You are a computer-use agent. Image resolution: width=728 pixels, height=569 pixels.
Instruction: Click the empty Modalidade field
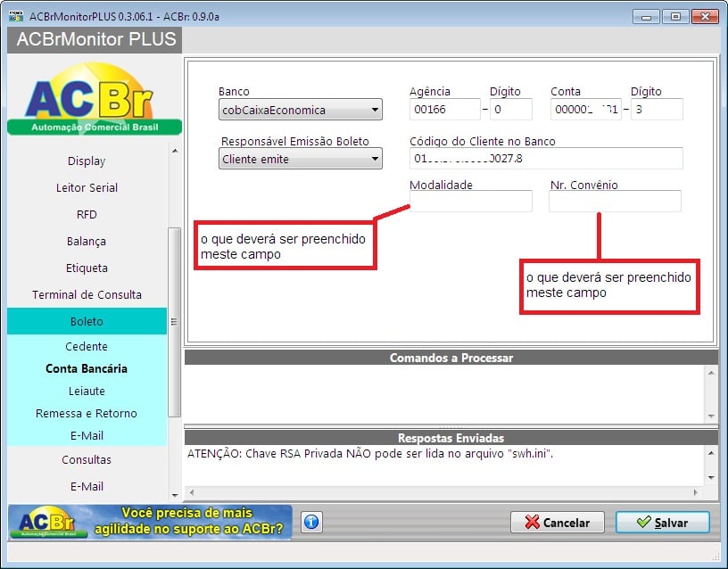(x=471, y=201)
